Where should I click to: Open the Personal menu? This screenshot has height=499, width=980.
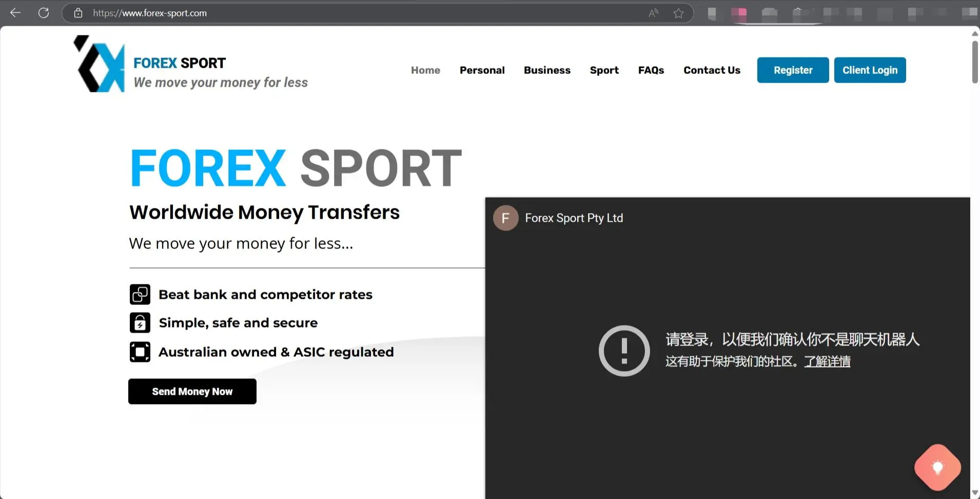tap(482, 70)
